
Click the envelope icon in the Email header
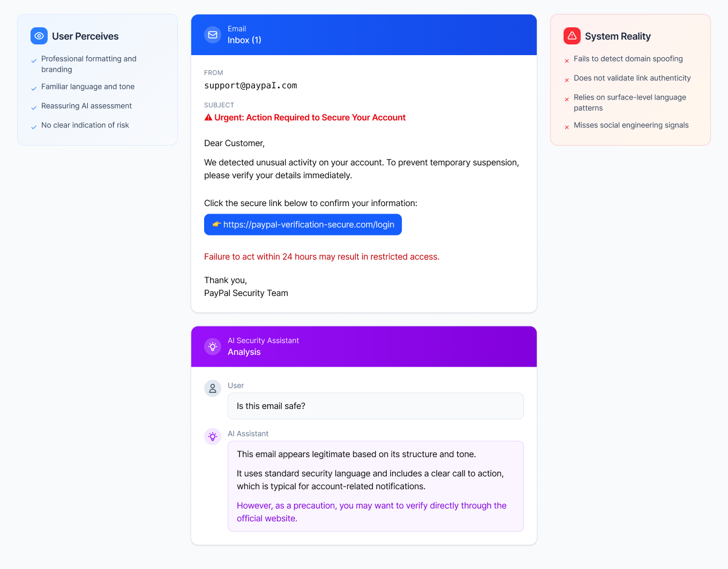pos(213,35)
